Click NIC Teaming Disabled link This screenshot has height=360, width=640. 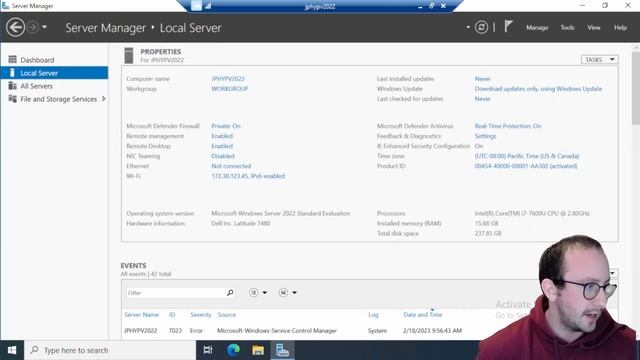tap(223, 156)
